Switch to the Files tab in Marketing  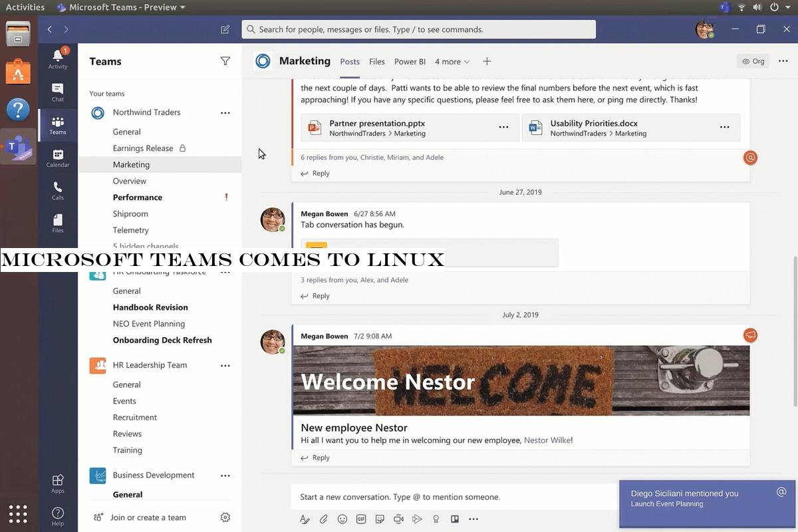[x=377, y=62]
